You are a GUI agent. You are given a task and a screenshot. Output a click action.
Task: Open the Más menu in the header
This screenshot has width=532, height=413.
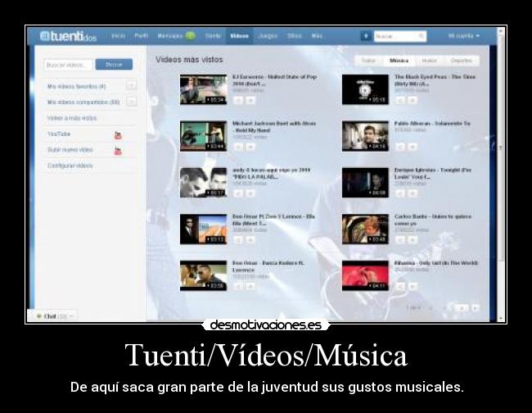click(x=317, y=36)
